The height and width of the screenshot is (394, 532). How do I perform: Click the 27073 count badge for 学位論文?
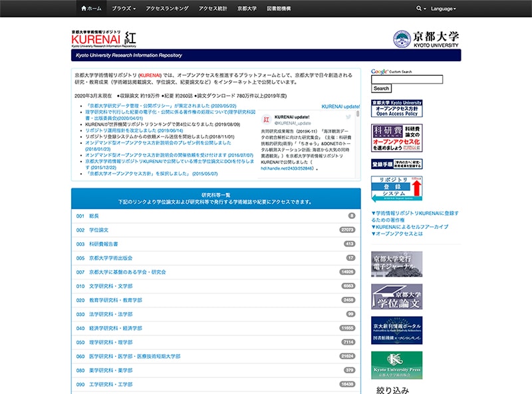point(347,230)
